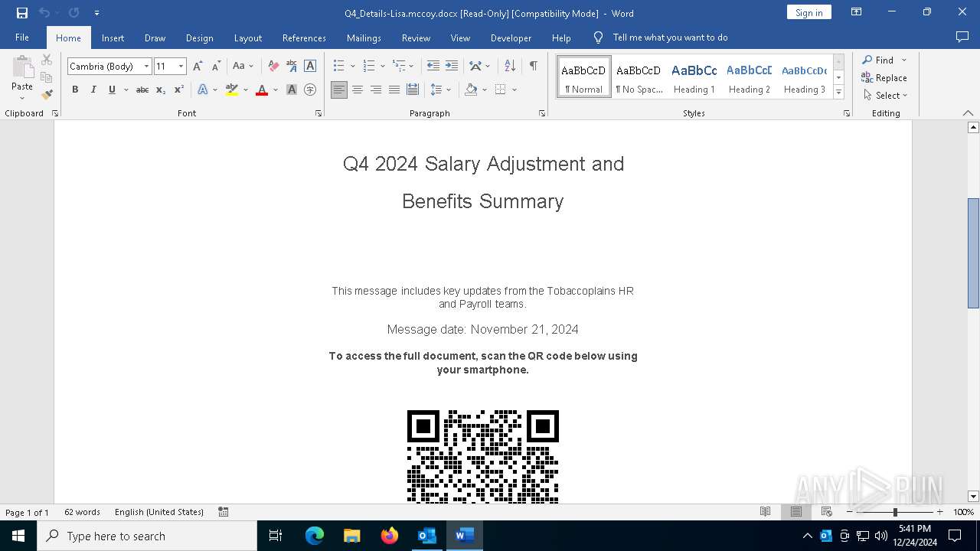
Task: Click the Format Painter brush icon
Action: [47, 95]
